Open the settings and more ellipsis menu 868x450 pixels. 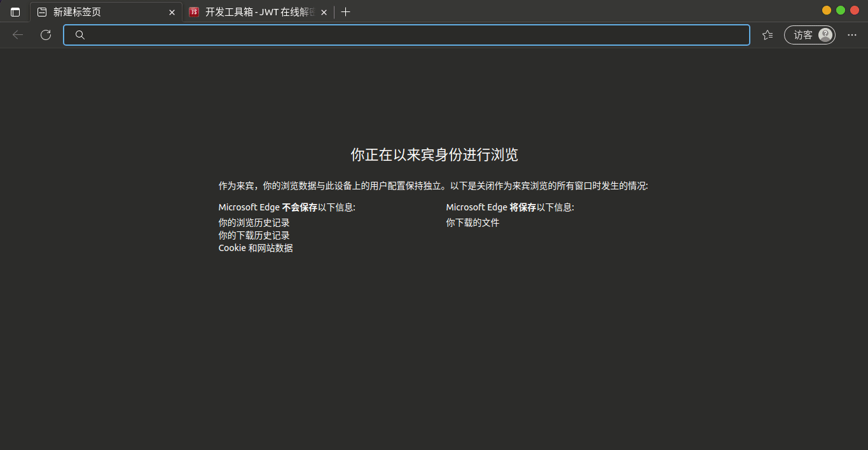click(852, 35)
